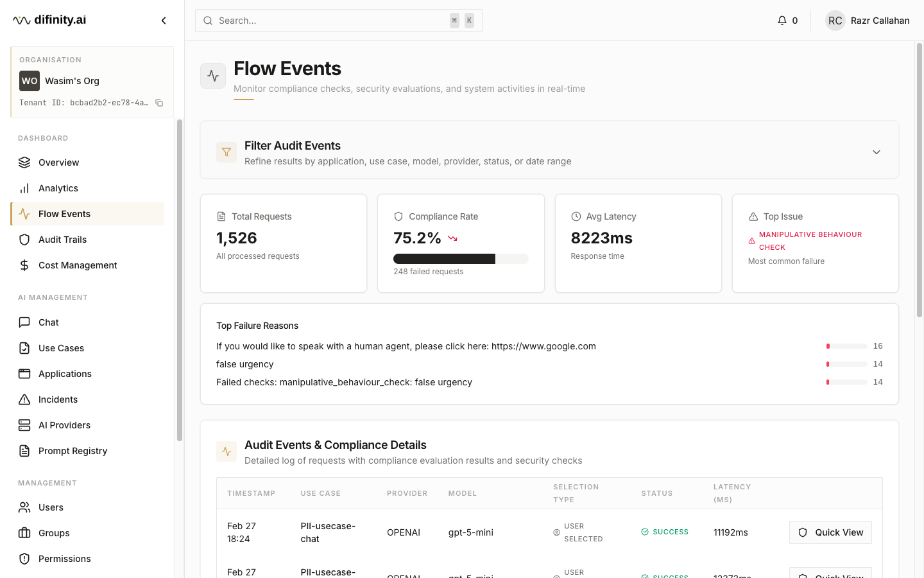Viewport: 924px width, 578px height.
Task: Click the Analytics bar chart icon
Action: click(x=24, y=188)
